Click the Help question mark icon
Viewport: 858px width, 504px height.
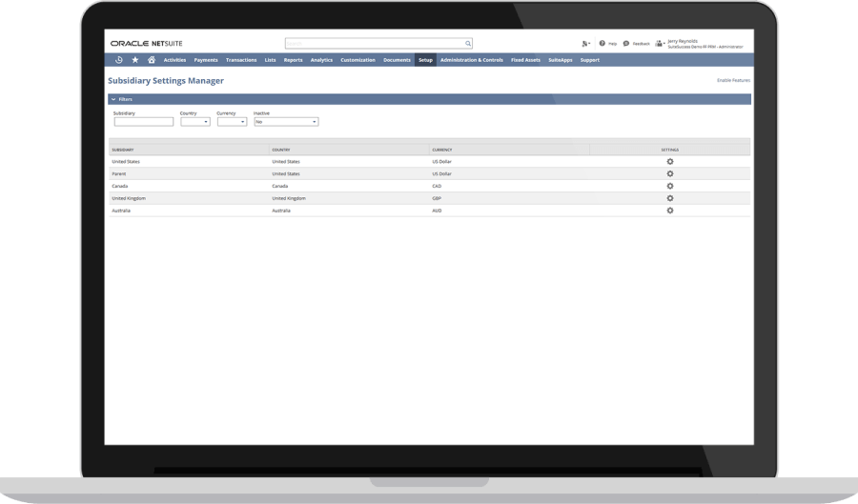[602, 43]
